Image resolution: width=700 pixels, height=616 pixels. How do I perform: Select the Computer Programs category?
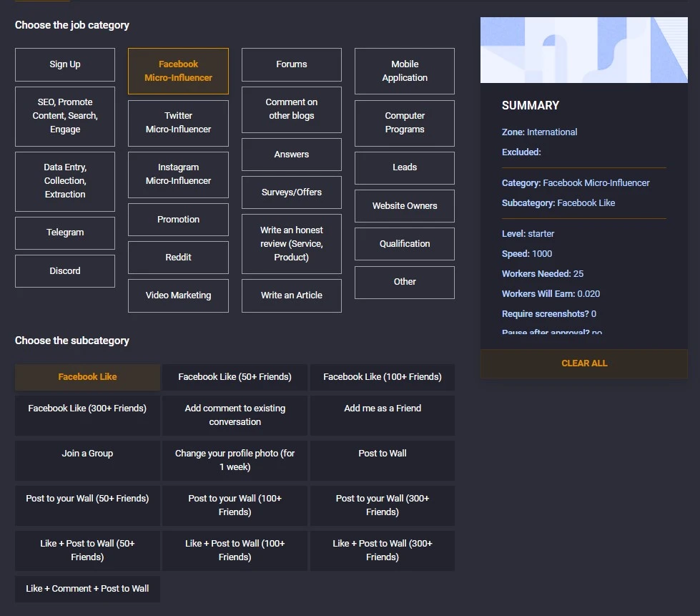405,123
